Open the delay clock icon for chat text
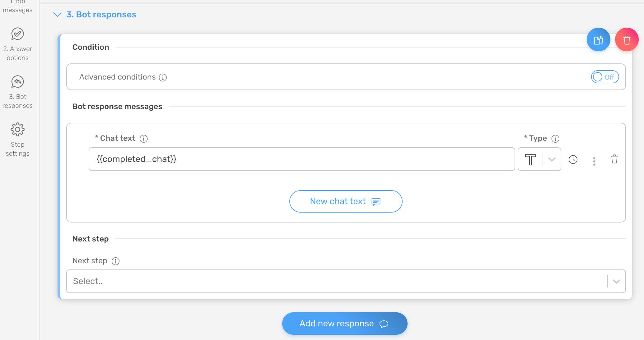644x340 pixels. tap(573, 159)
